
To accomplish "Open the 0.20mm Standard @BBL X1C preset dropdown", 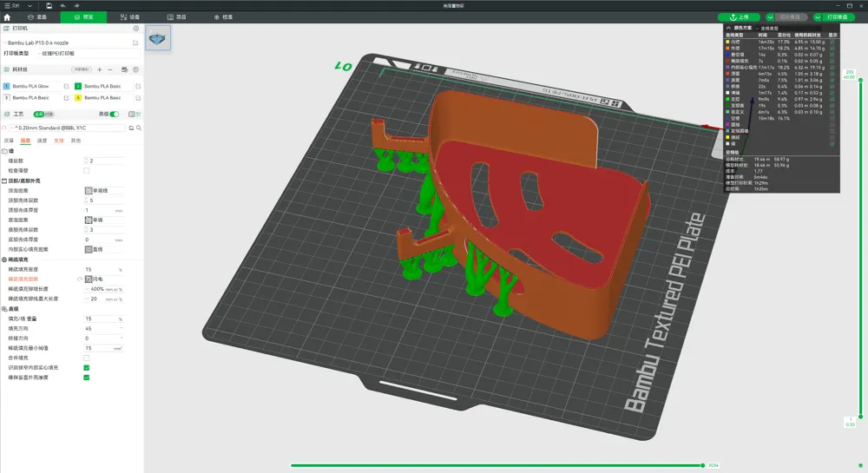I will 67,128.
